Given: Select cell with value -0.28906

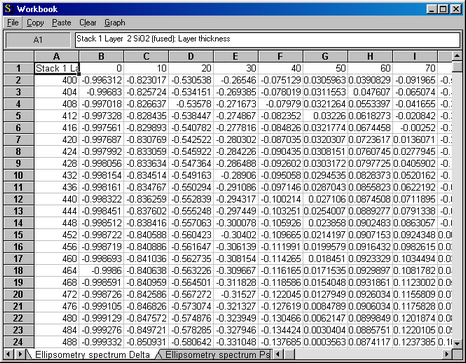Looking at the screenshot, I should click(x=236, y=175).
